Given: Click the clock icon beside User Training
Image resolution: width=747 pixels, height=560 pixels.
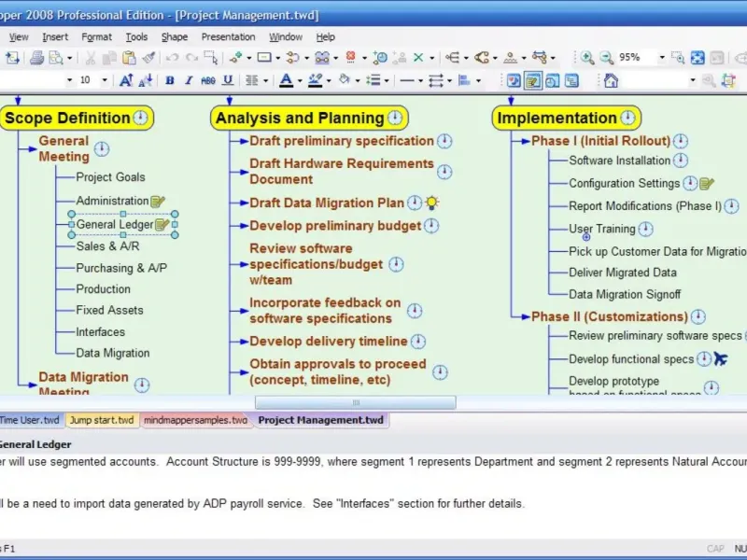Looking at the screenshot, I should 645,229.
